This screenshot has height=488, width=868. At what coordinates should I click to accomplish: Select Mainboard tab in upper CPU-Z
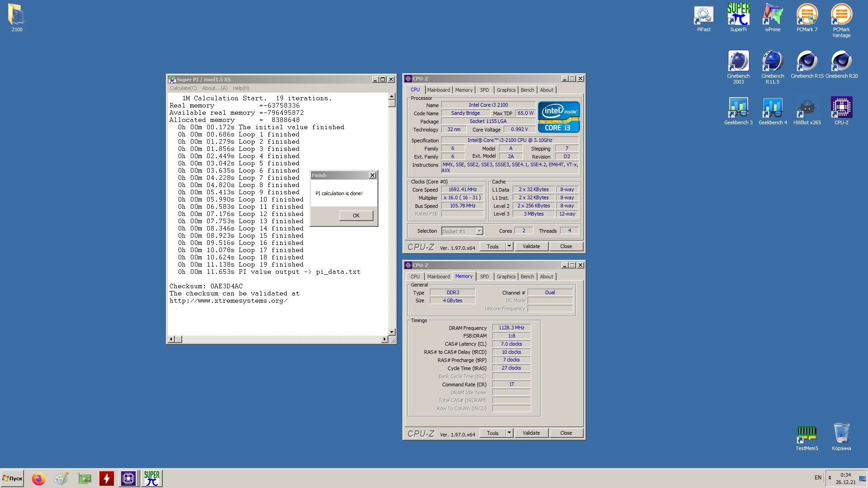coord(438,90)
